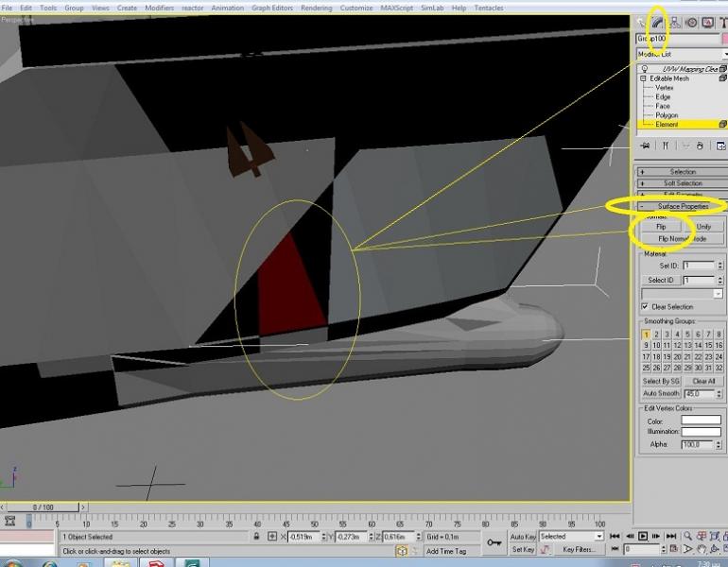
Task: Click the Next Frame button
Action: coord(655,536)
